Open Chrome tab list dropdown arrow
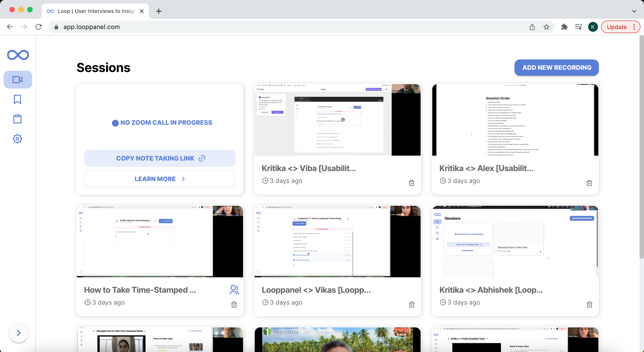 point(634,11)
